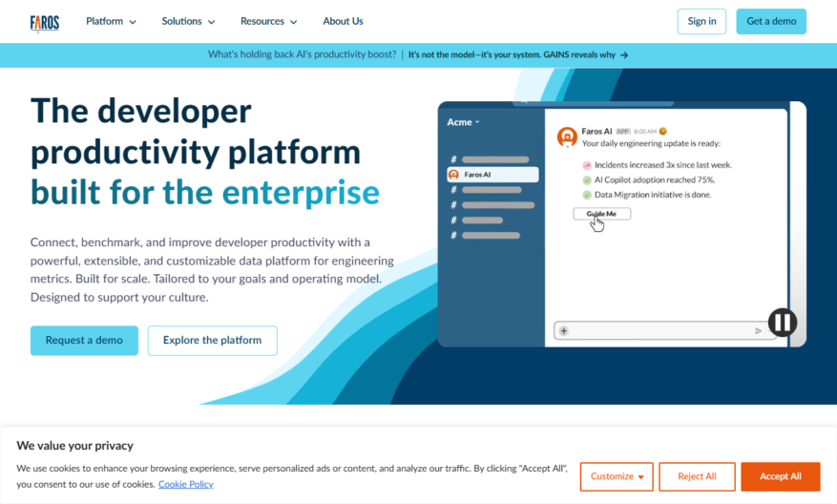Open the Cookie Policy link
Screen dimensions: 837x504
click(x=186, y=484)
